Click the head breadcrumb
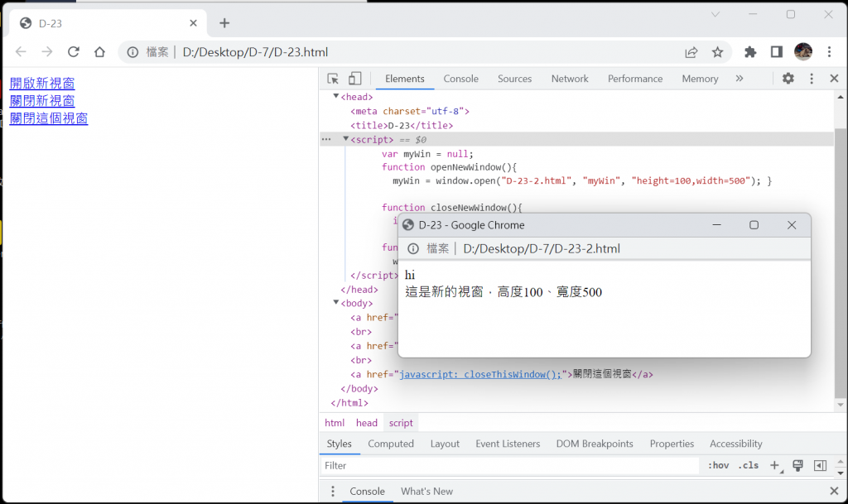Viewport: 848px width, 504px height. [x=367, y=423]
